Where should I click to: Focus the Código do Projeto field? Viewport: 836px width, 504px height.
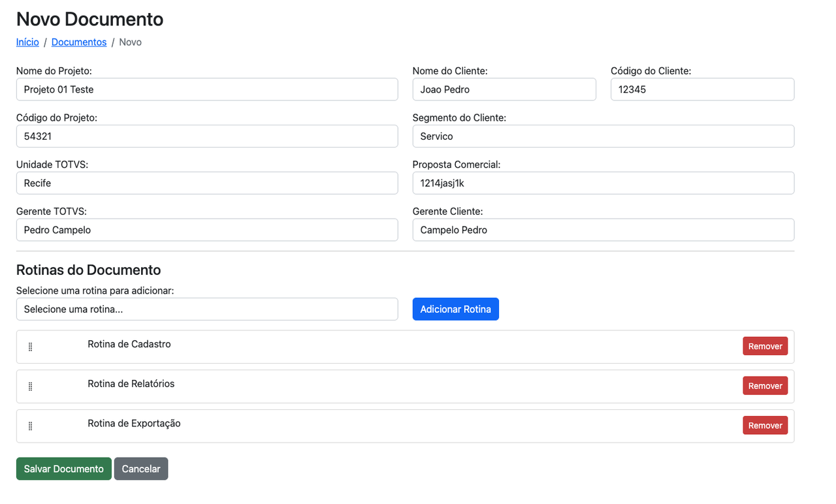pos(207,136)
